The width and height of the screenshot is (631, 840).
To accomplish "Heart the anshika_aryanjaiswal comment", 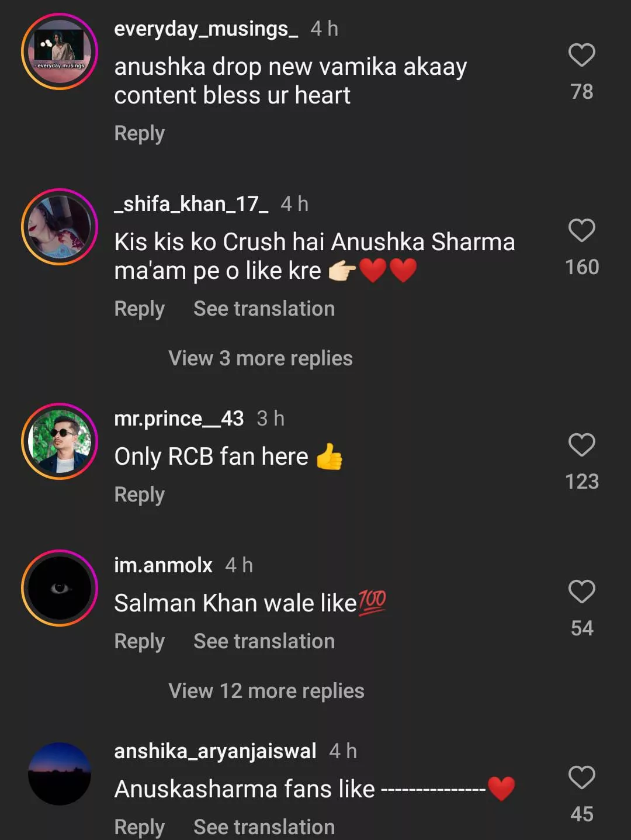I will [x=581, y=778].
